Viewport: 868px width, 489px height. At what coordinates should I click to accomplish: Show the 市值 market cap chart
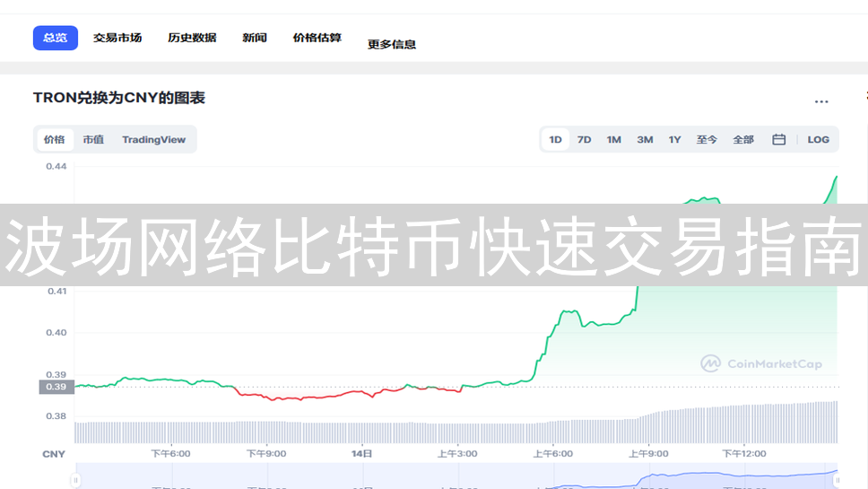[x=93, y=140]
